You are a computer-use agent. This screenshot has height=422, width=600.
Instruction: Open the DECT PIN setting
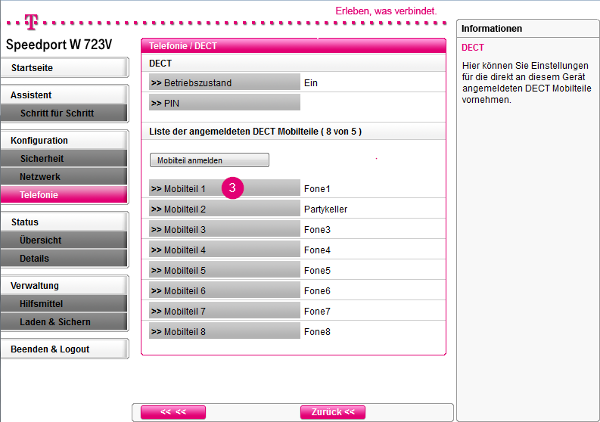224,103
